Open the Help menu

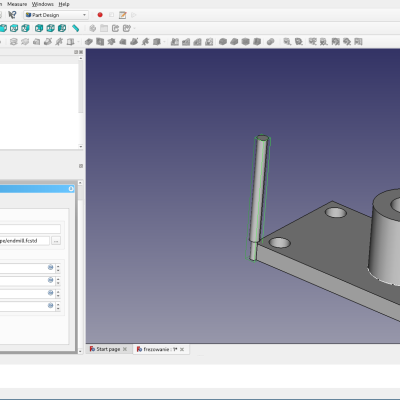64,4
